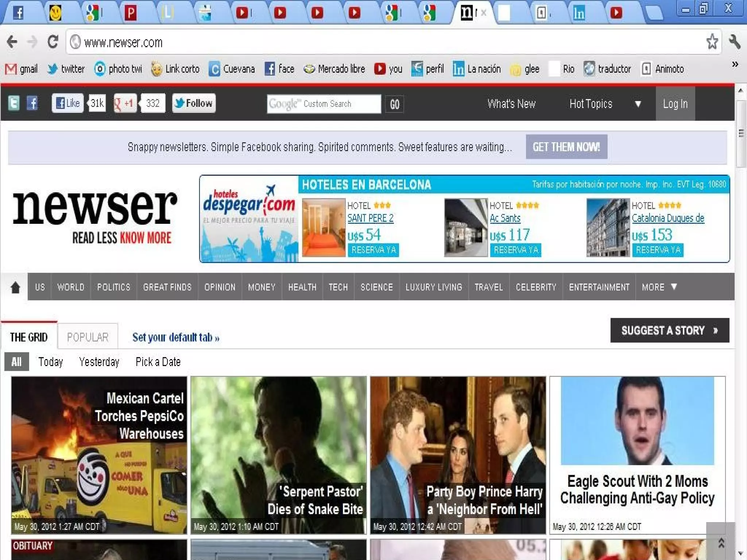Bookmark this page with the star icon

tap(712, 42)
